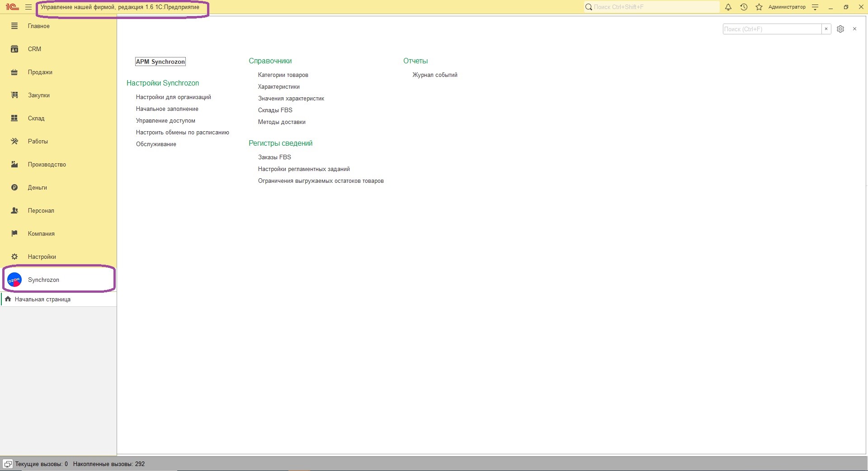Open Настройки для организаций
The width and height of the screenshot is (868, 471).
point(173,97)
